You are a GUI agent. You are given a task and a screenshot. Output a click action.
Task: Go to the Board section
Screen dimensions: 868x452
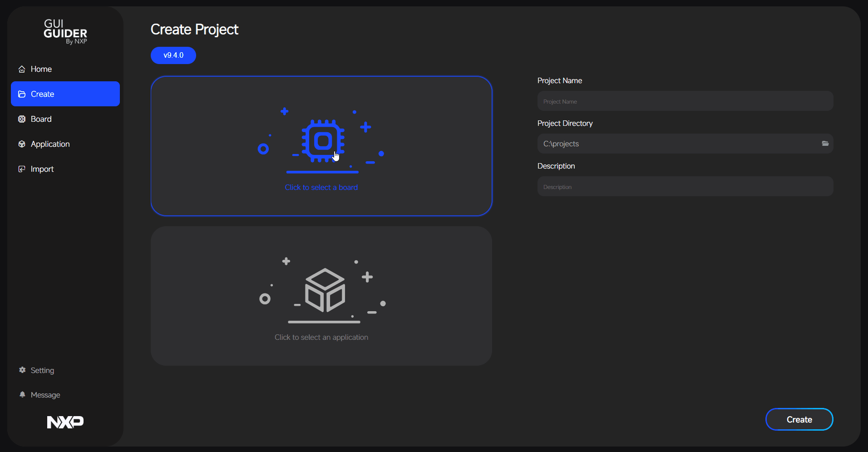pyautogui.click(x=65, y=119)
